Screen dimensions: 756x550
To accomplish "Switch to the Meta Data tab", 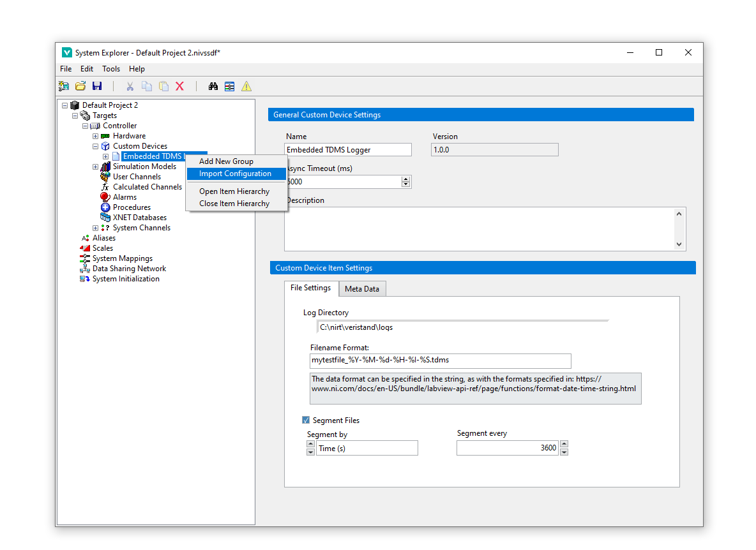I will pyautogui.click(x=362, y=288).
